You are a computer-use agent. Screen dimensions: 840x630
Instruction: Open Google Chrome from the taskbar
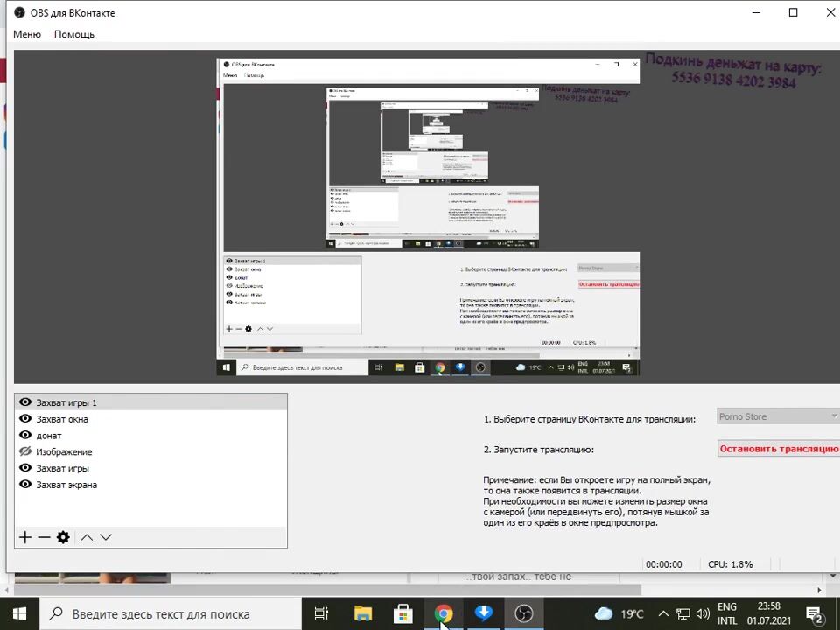[x=444, y=613]
